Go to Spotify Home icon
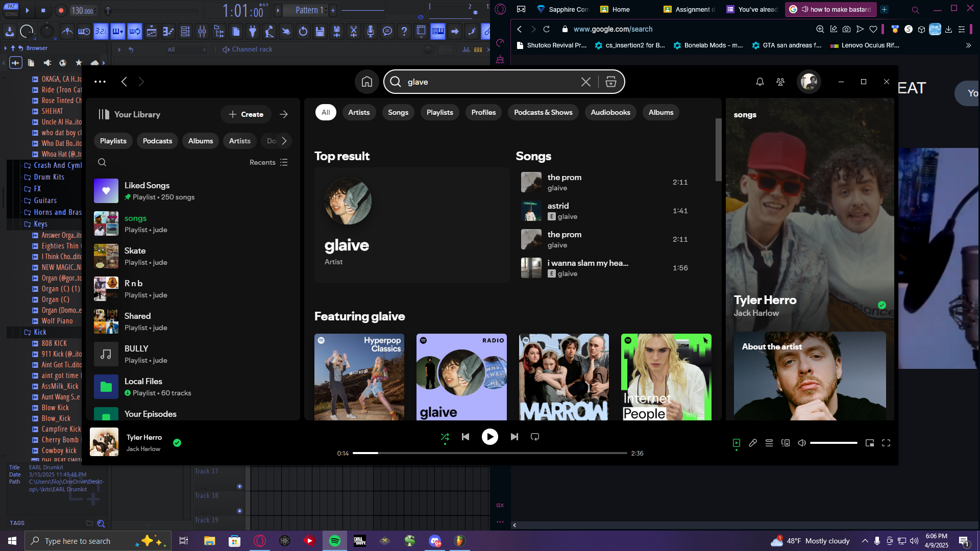The image size is (980, 551). (367, 82)
